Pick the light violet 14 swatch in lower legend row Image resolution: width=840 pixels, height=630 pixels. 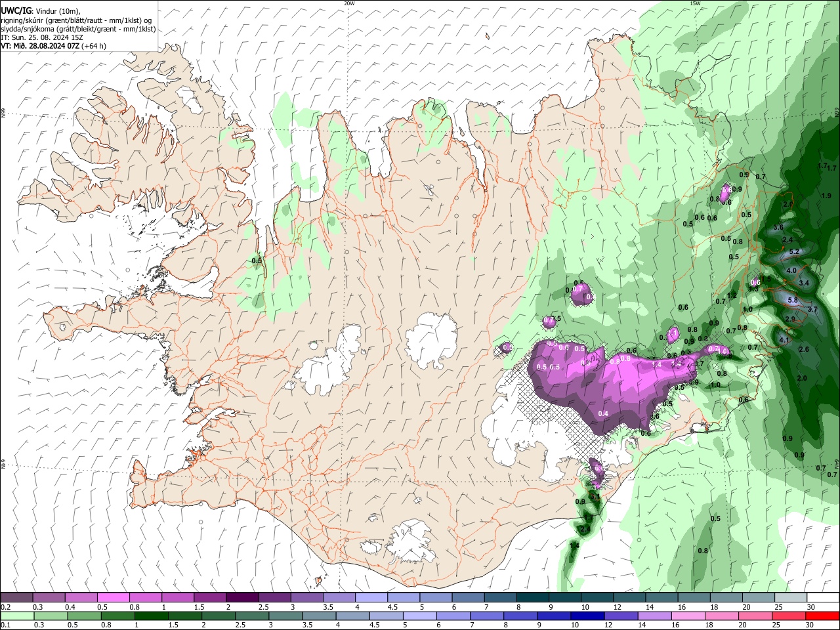point(654,616)
